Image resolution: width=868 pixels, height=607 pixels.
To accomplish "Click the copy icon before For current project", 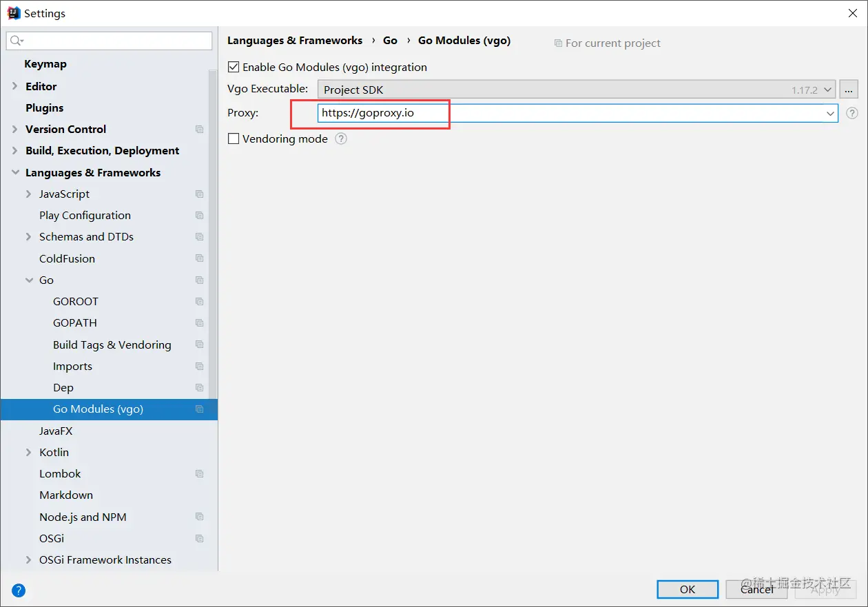I will click(558, 43).
